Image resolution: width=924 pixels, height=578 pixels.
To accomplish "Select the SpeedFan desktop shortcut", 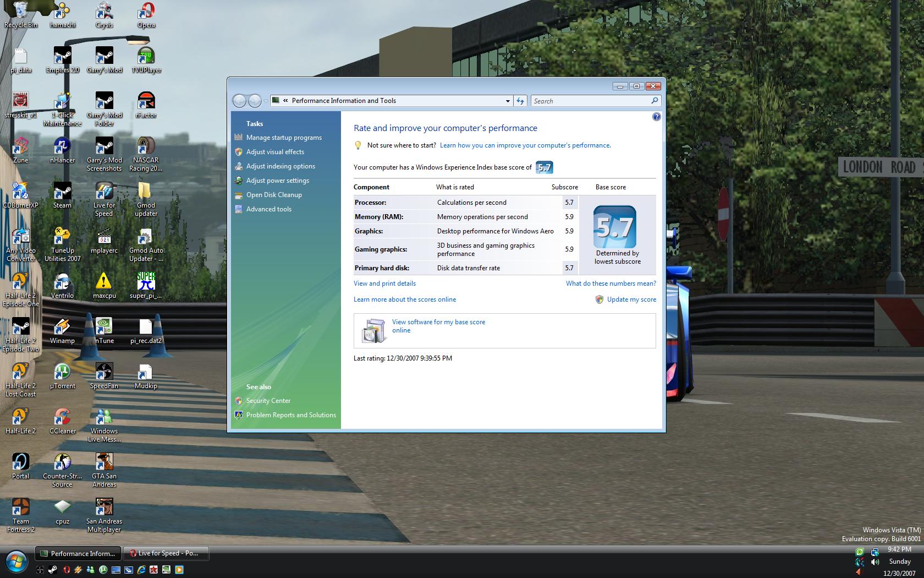I will [x=104, y=376].
